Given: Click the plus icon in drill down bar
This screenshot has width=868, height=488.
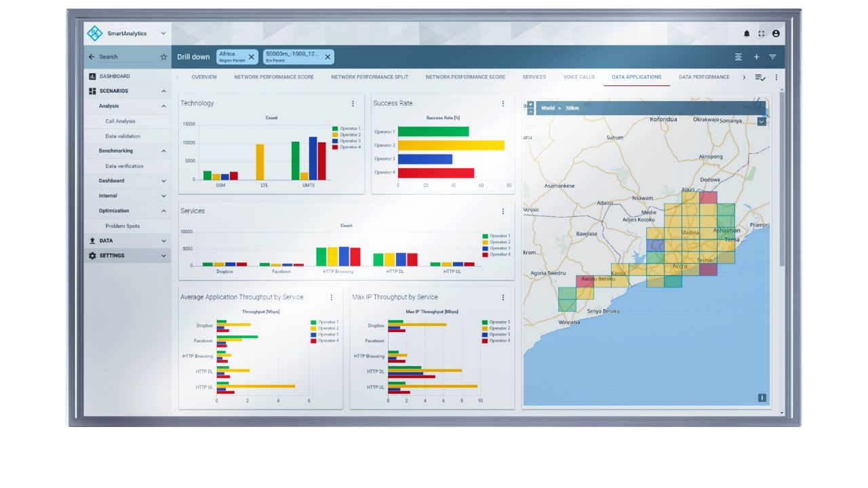Looking at the screenshot, I should [x=757, y=57].
